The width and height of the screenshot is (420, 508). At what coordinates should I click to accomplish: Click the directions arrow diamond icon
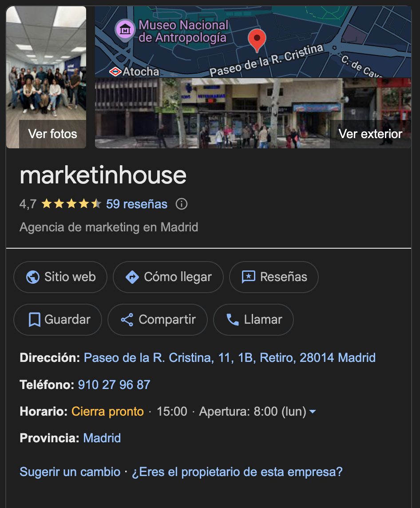point(132,277)
